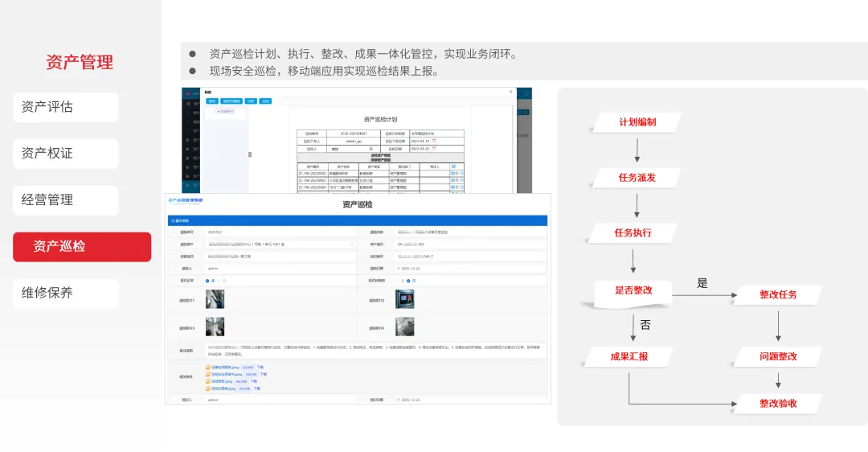This screenshot has height=452, width=868.
Task: Click the second blue button in plan dialog toolbar
Action: click(231, 101)
